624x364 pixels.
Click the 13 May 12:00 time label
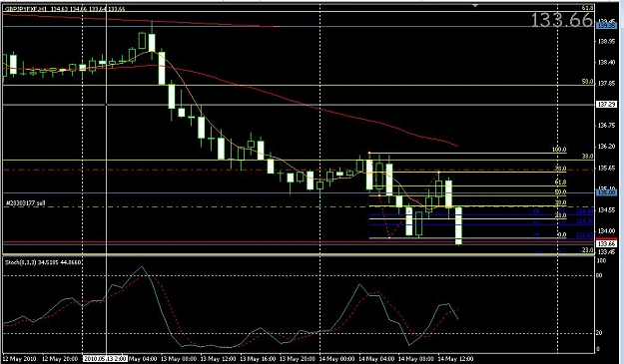point(218,358)
